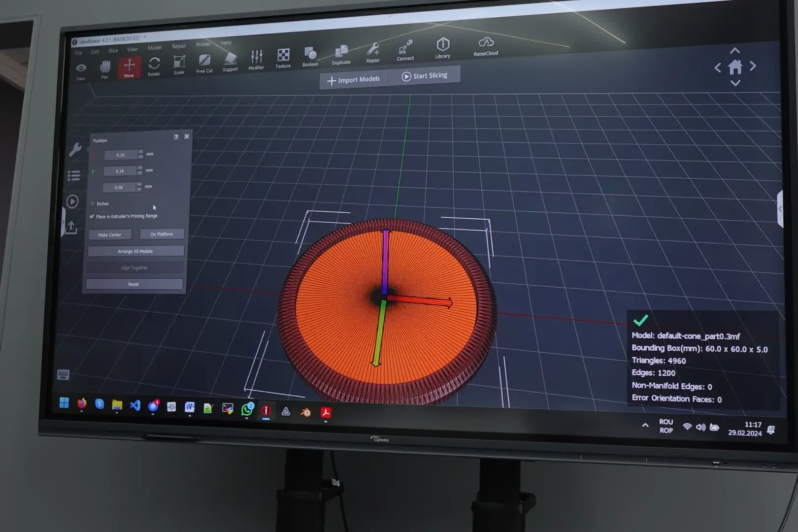Close the Position panel
This screenshot has height=532, width=798.
(187, 136)
